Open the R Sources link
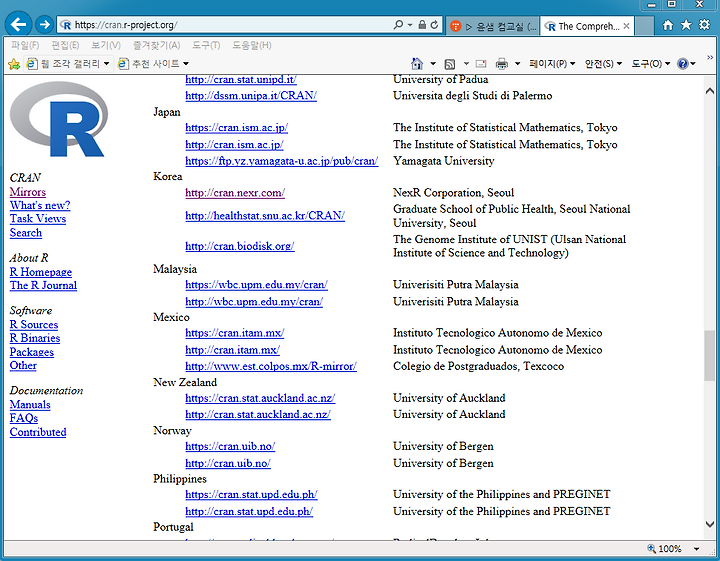The height and width of the screenshot is (561, 720). (34, 325)
